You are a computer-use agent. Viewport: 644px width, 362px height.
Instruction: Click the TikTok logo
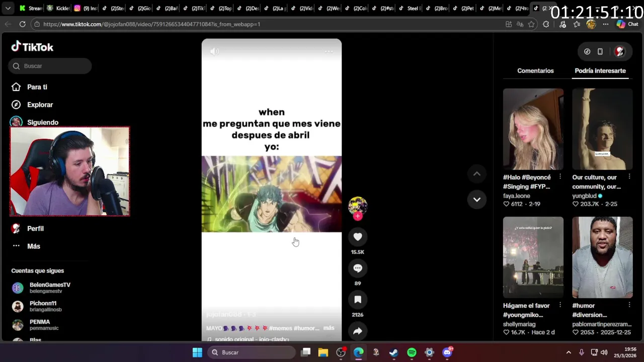32,47
